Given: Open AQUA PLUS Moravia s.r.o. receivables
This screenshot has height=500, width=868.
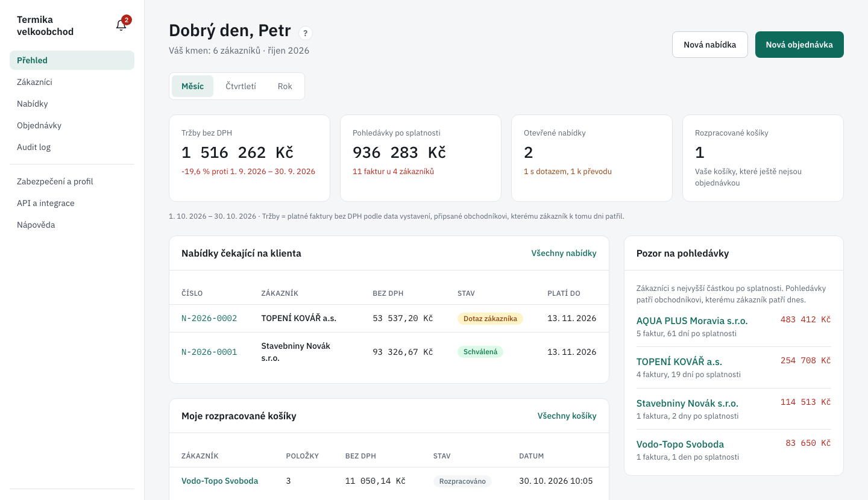Looking at the screenshot, I should click(x=692, y=320).
